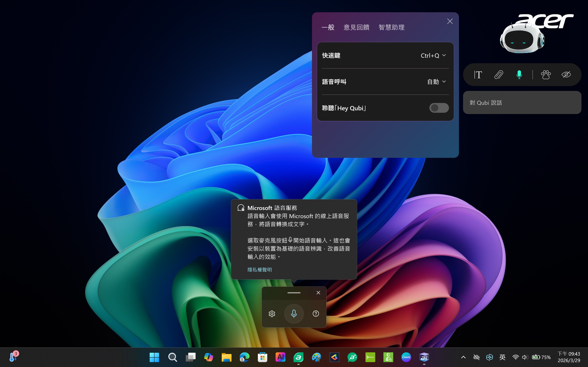This screenshot has height=367, width=588.
Task: Click the paperclip attachment icon
Action: point(499,74)
